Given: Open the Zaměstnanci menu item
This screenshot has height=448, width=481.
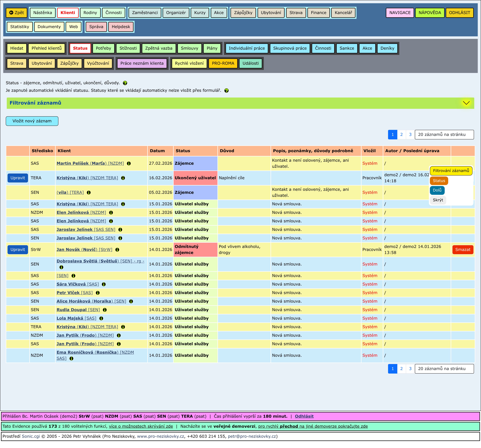Looking at the screenshot, I should pyautogui.click(x=145, y=13).
